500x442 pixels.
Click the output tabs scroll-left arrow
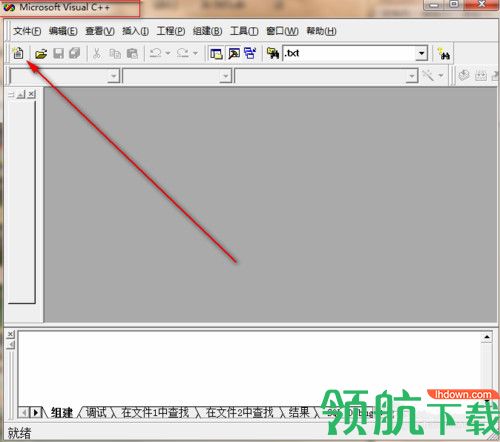pyautogui.click(x=23, y=413)
